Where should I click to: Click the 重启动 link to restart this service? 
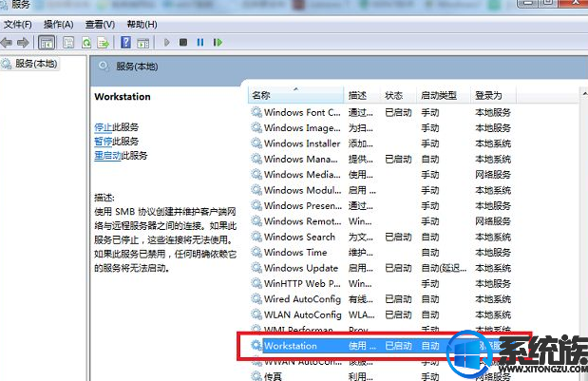pyautogui.click(x=107, y=155)
